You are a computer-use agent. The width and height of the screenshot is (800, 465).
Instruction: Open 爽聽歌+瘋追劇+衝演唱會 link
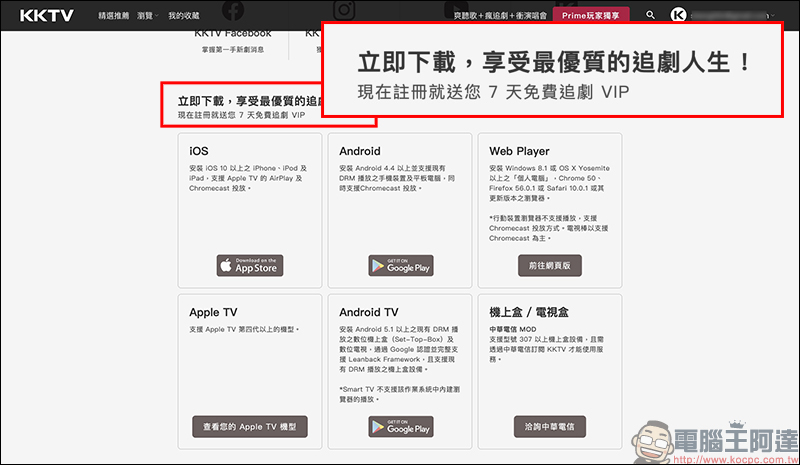[x=500, y=16]
